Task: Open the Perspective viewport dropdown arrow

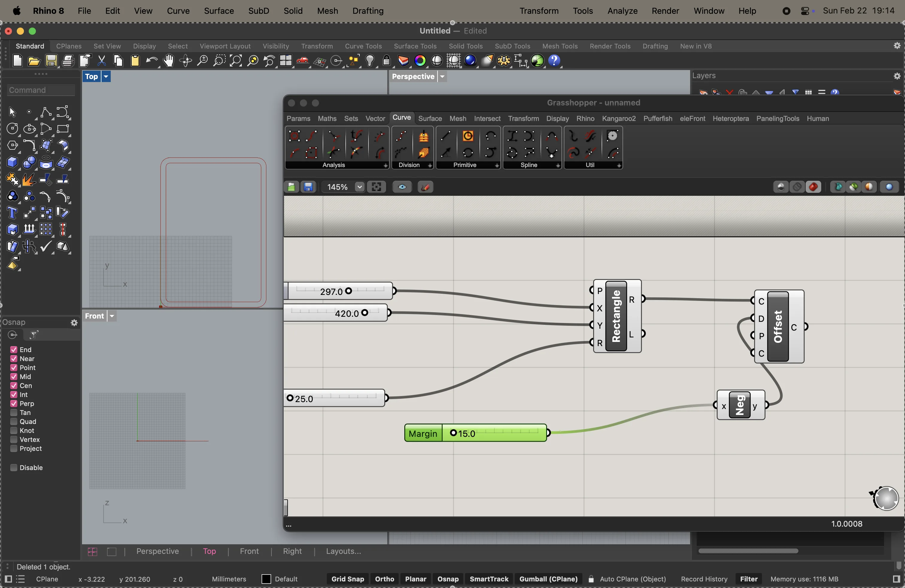Action: pyautogui.click(x=442, y=76)
